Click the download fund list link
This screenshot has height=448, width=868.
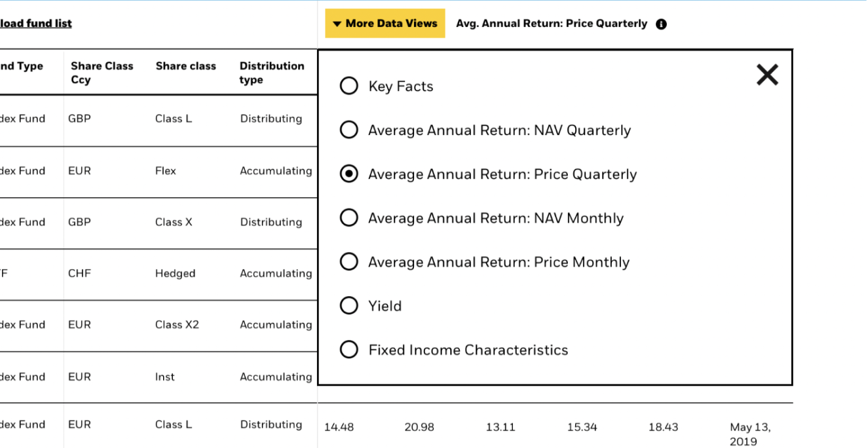pos(35,24)
